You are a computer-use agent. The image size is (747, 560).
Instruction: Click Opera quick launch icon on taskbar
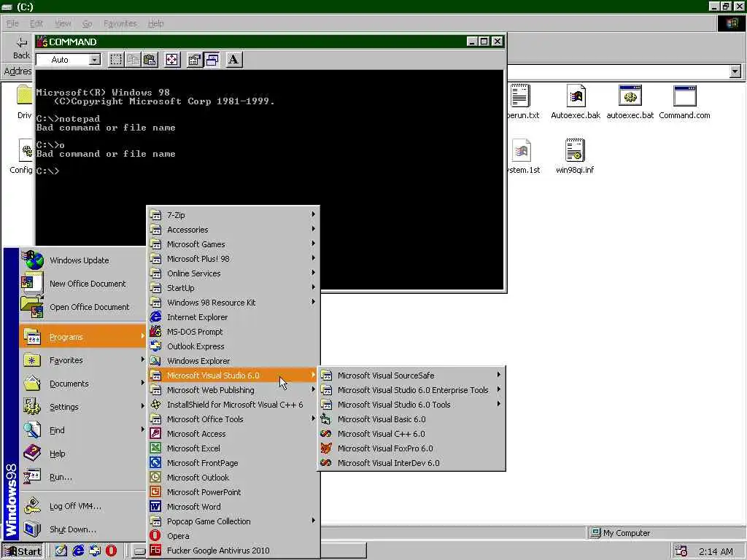111,551
